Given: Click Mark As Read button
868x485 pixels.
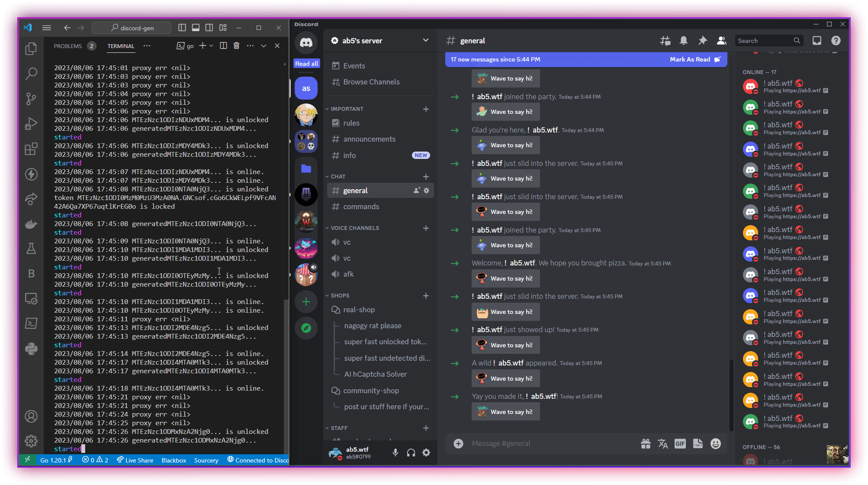Looking at the screenshot, I should (x=695, y=59).
